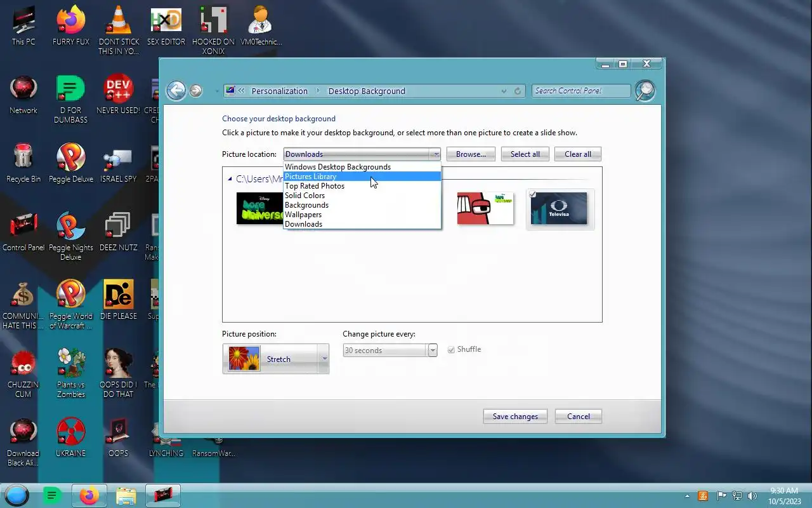Open the SEX EDITOR HxD shortcut

click(166, 25)
